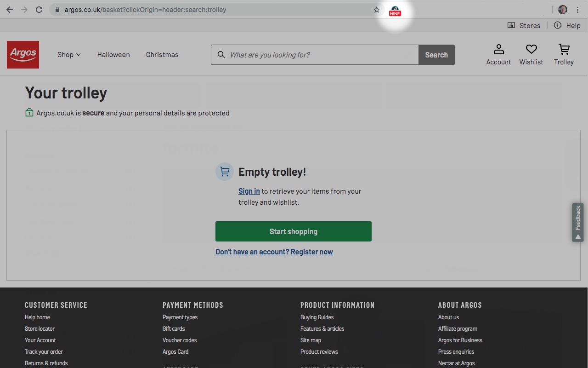588x368 pixels.
Task: Click the Search button
Action: coord(436,55)
